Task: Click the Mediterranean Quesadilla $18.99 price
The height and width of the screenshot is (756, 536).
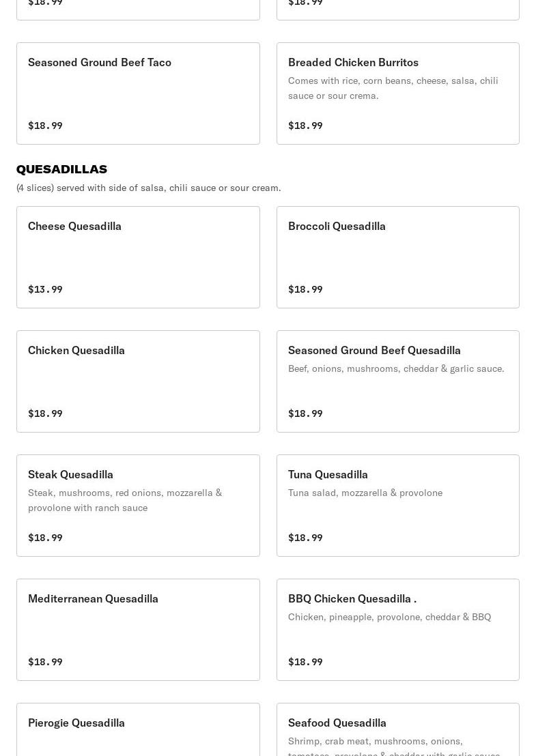Action: 45,662
